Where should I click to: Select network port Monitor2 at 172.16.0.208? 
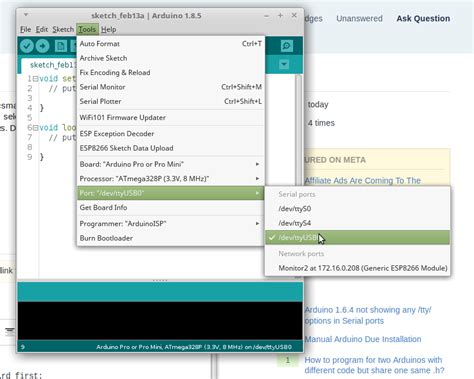click(x=357, y=268)
